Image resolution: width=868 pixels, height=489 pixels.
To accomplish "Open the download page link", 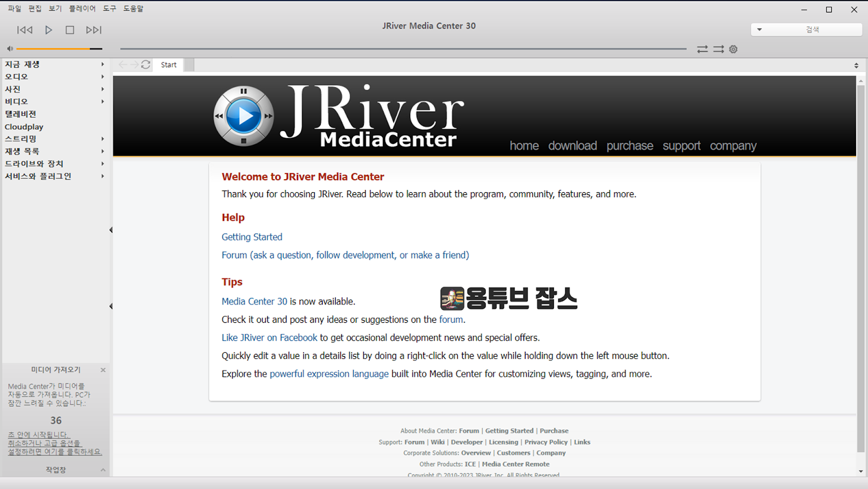I will point(572,146).
